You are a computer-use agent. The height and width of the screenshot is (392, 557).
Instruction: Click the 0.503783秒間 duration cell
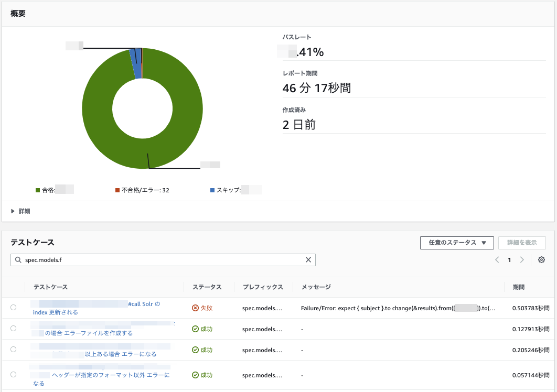click(531, 308)
